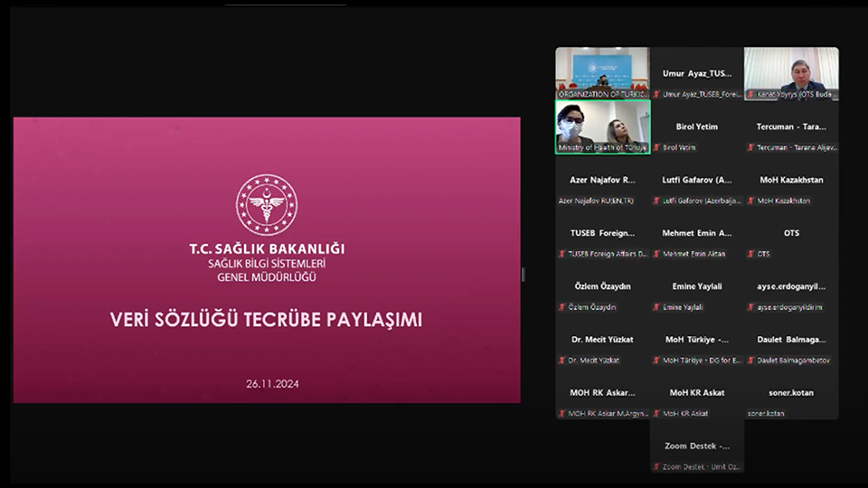Image resolution: width=868 pixels, height=488 pixels.
Task: Click Lutfi Gafarov's muted microphone icon
Action: pos(656,201)
